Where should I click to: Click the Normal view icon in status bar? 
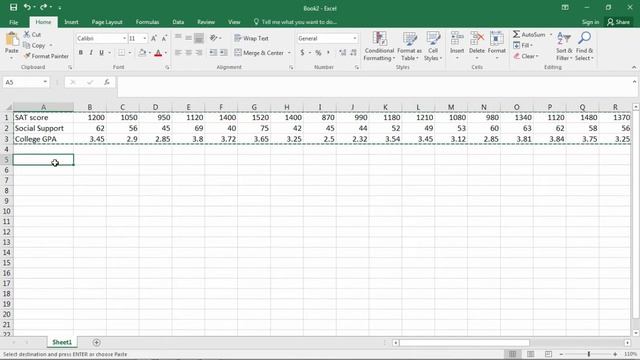513,354
